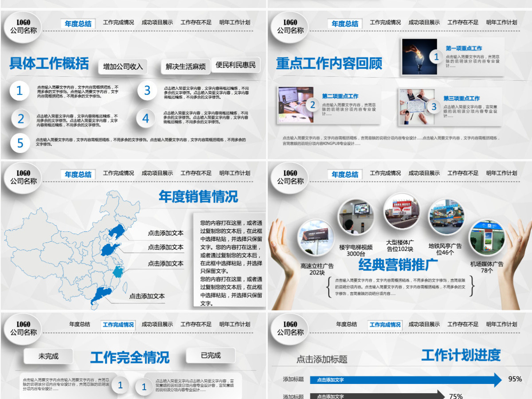Select the 楼宇电梯视频 photo circle
The image size is (532, 399).
(x=356, y=217)
